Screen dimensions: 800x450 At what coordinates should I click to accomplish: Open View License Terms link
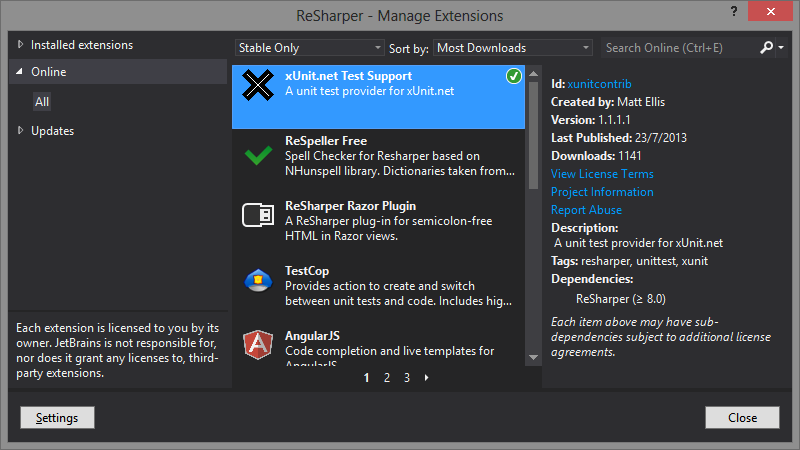click(602, 173)
